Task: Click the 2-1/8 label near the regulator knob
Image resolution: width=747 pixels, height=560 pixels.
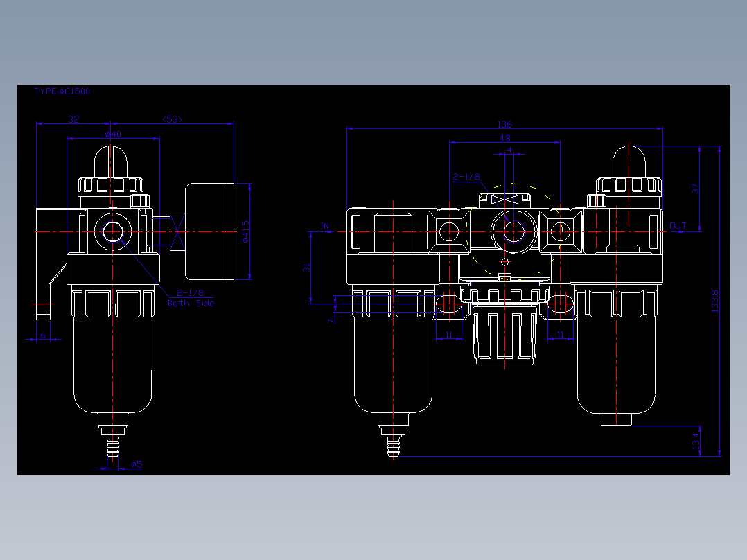Action: tap(466, 177)
